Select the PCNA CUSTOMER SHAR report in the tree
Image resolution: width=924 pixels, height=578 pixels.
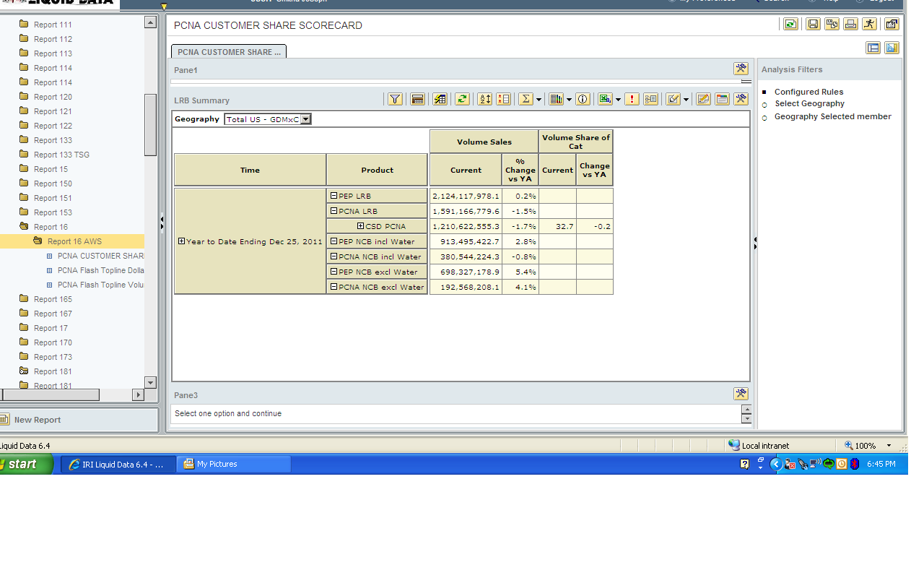[x=100, y=256]
